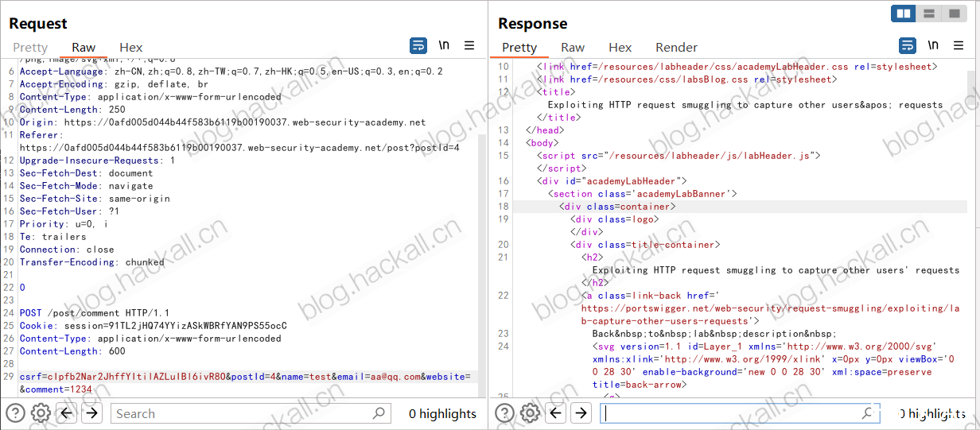Select combined tabs layout view button

954,14
